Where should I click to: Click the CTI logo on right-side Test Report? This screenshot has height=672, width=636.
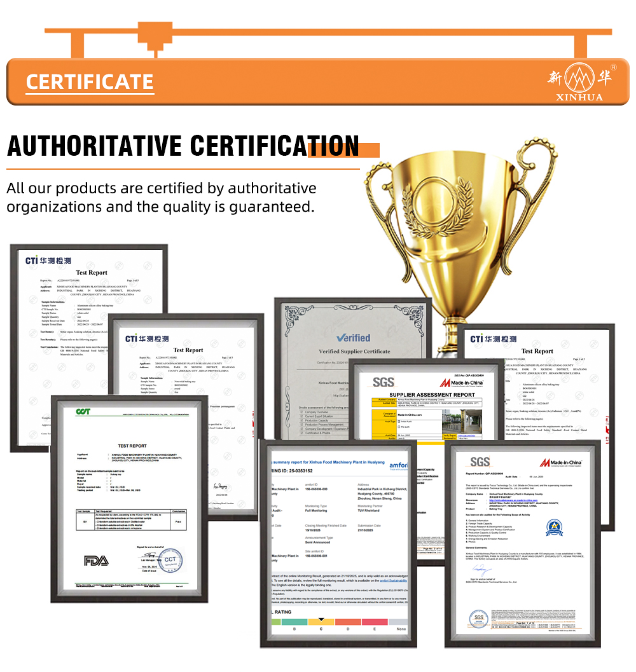pyautogui.click(x=493, y=339)
